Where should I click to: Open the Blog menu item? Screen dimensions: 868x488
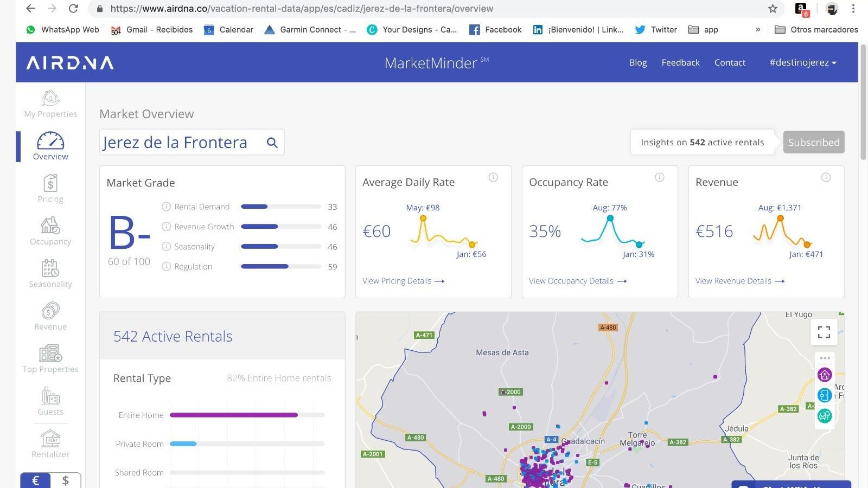(637, 62)
